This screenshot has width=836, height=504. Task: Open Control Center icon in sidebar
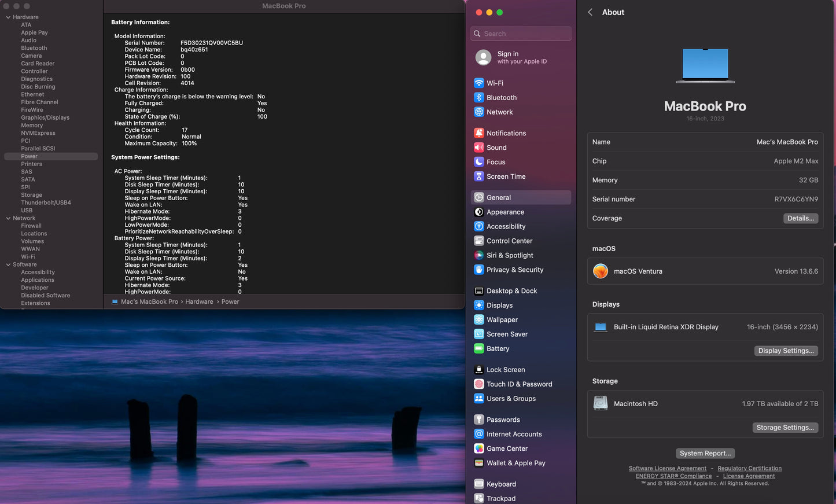479,241
